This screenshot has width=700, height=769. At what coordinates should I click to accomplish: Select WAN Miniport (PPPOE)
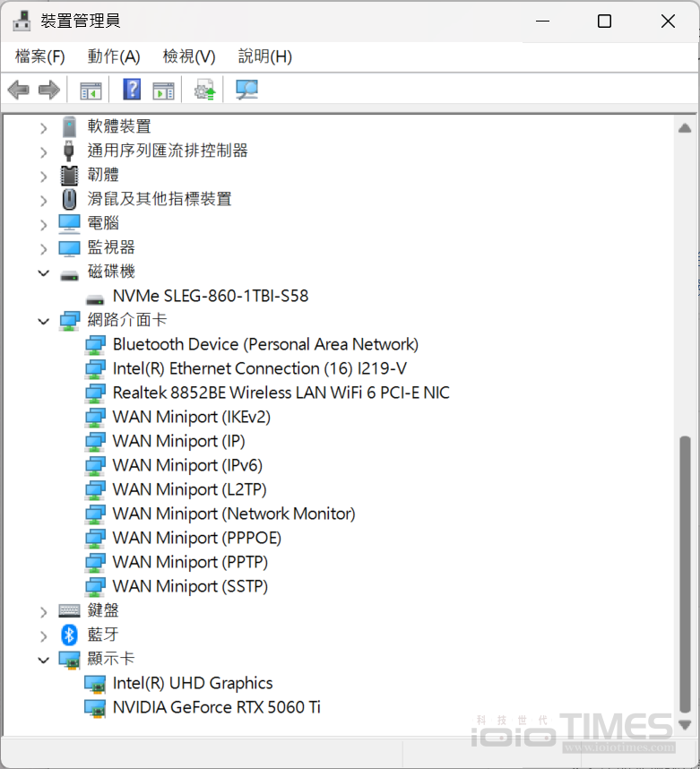[x=196, y=538]
